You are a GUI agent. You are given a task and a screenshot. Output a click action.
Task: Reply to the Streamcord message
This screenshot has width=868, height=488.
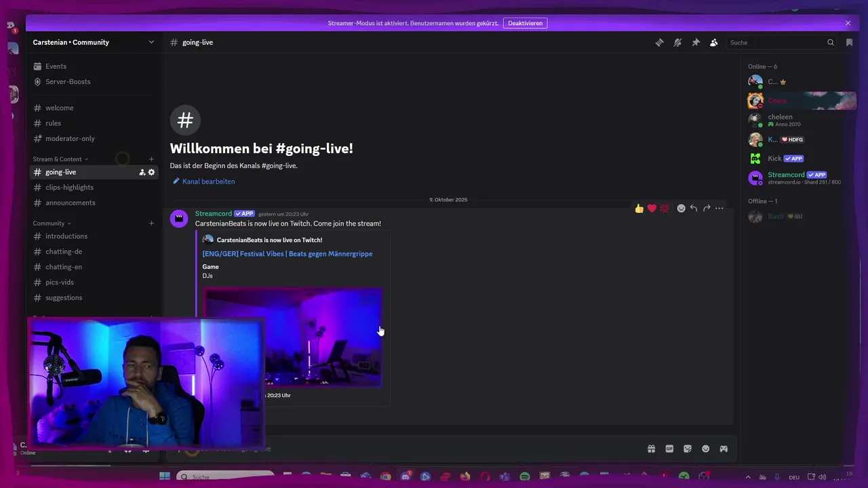pyautogui.click(x=694, y=209)
